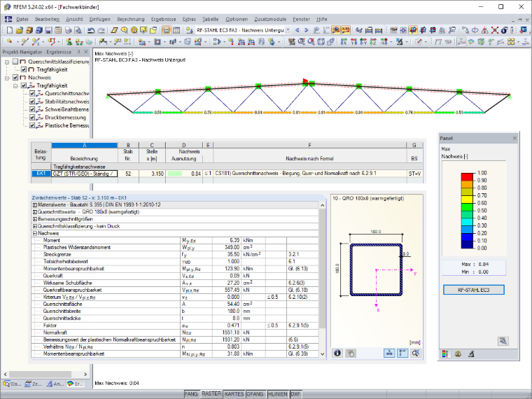Open the Hilfe menu
Screen dimensions: 532x399
click(321, 20)
